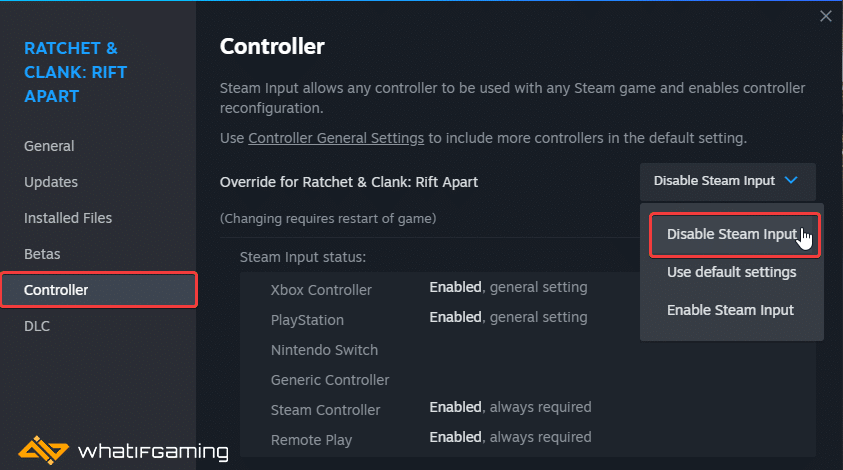This screenshot has height=470, width=843.
Task: Click the Ratchet & Clank: Rift Apart title
Action: (75, 72)
